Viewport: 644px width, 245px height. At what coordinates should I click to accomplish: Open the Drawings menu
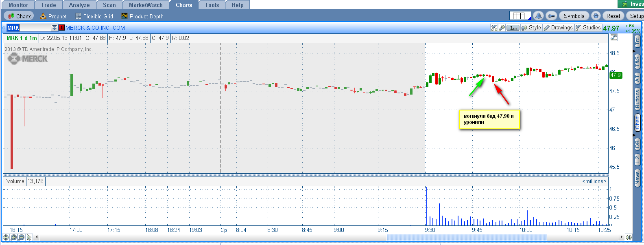pos(558,28)
